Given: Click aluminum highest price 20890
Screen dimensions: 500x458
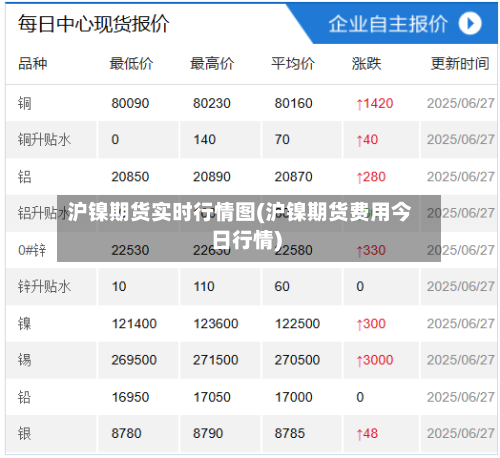Looking at the screenshot, I should [212, 177].
